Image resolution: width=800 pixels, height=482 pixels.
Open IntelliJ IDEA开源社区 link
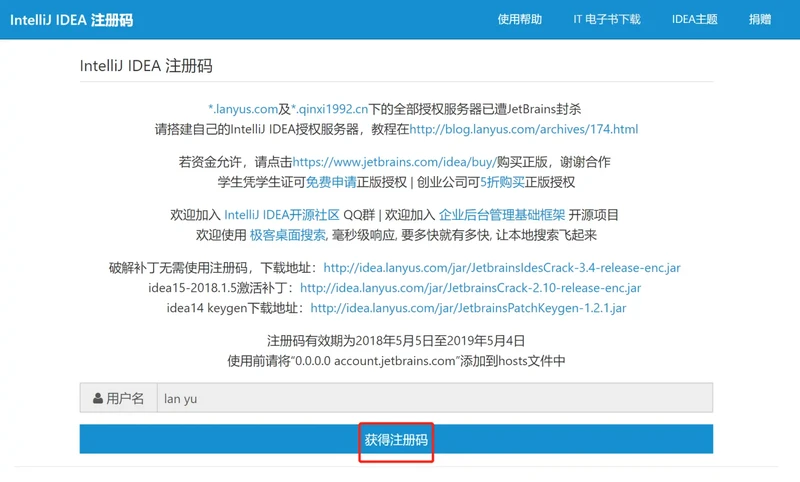(x=281, y=215)
